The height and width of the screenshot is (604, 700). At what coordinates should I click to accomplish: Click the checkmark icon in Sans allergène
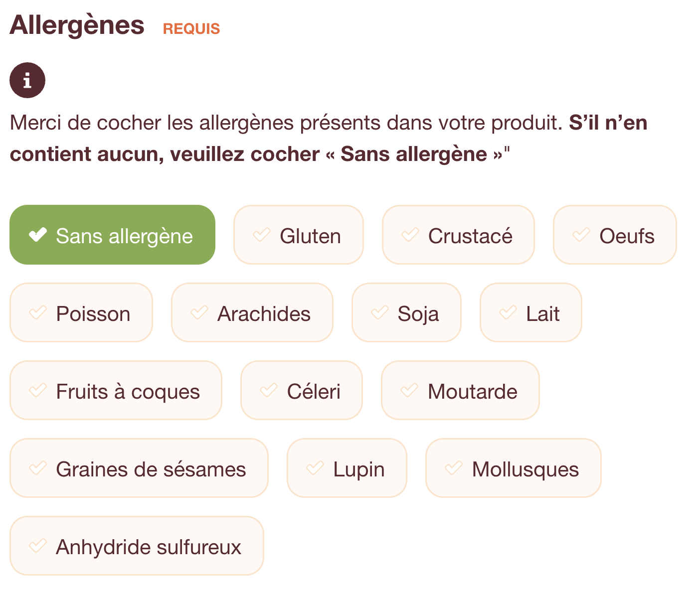coord(38,235)
